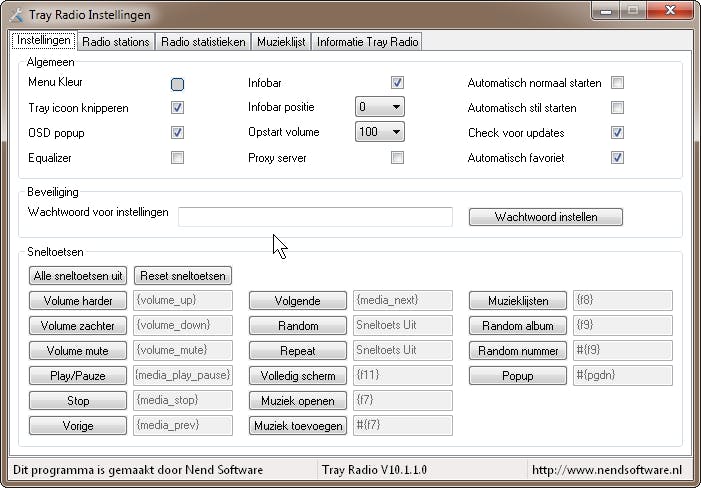
Task: Click the {f8} hotkey field
Action: [x=623, y=300]
